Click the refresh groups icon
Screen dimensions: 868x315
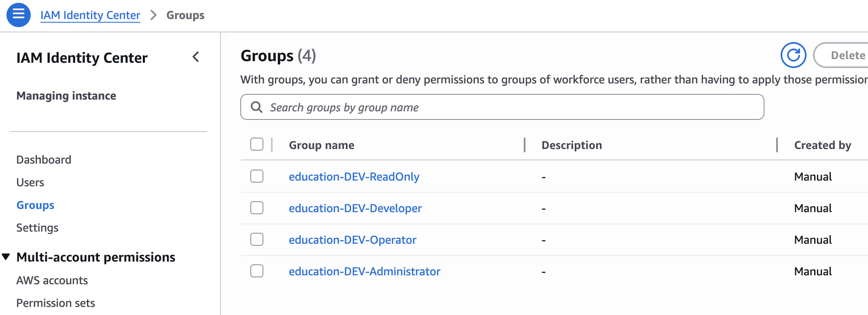(x=793, y=55)
